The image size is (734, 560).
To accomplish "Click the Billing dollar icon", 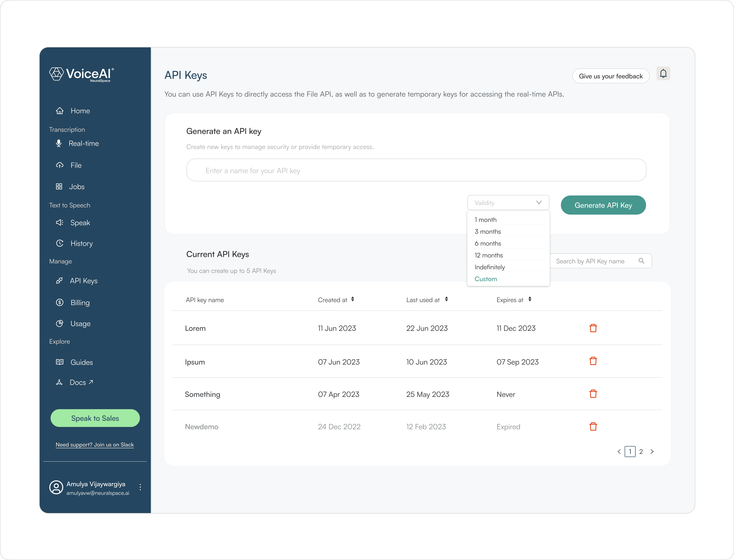I will point(60,302).
